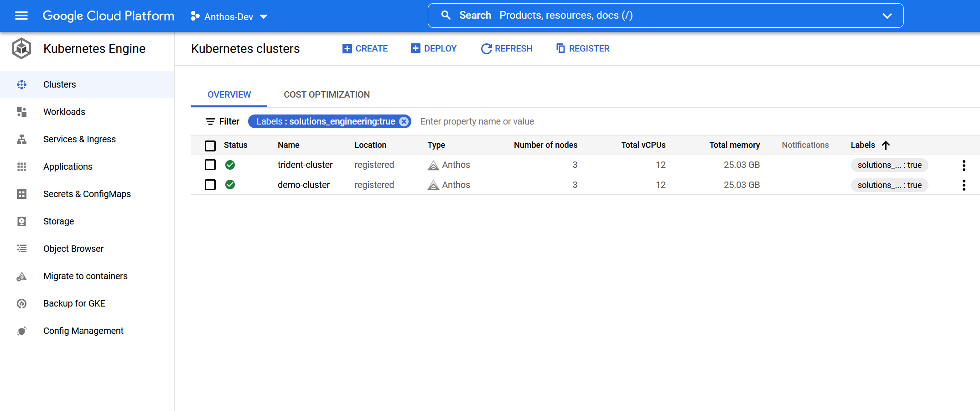
Task: Switch to the Cost Optimization tab
Action: click(x=327, y=94)
